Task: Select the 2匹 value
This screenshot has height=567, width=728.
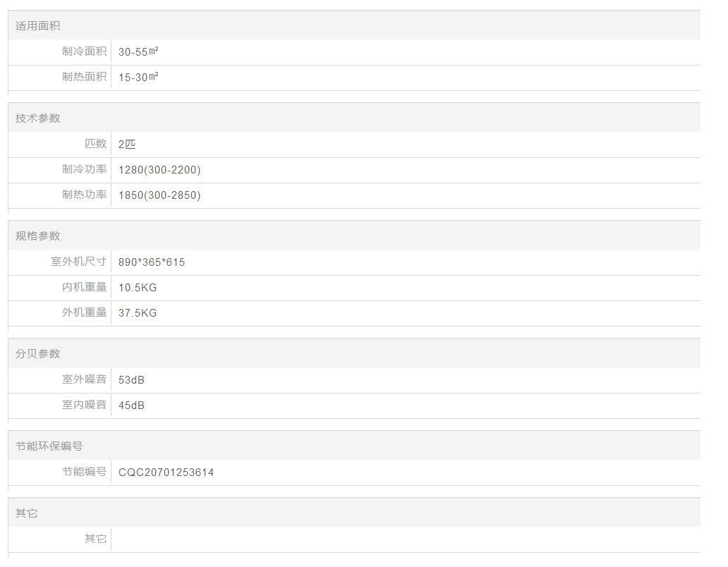Action: point(127,145)
